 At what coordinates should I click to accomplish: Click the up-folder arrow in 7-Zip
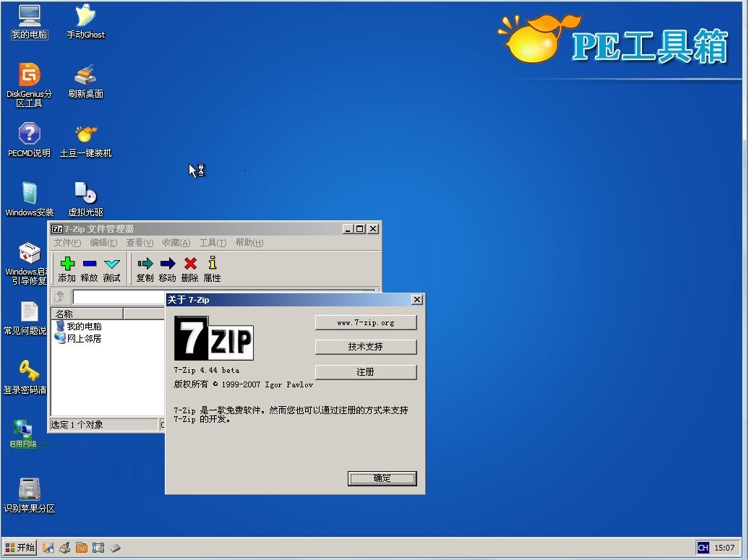(x=59, y=297)
